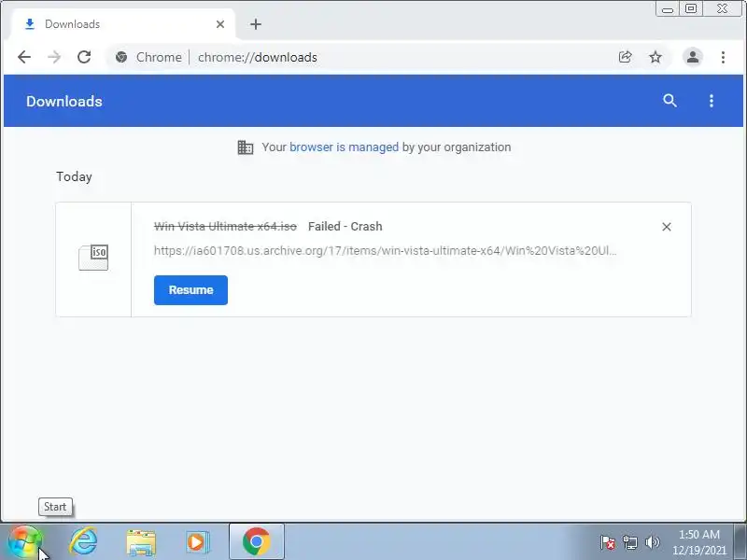
Task: Close the Downloads tab
Action: pyautogui.click(x=220, y=24)
